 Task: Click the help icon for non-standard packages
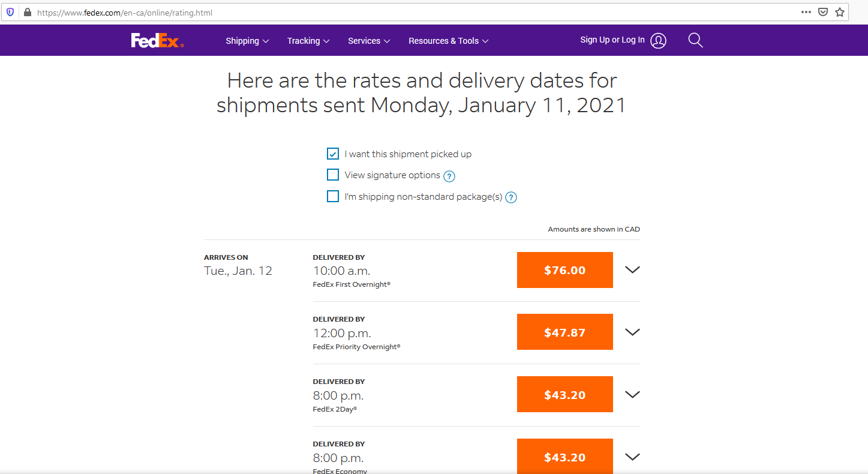click(510, 197)
